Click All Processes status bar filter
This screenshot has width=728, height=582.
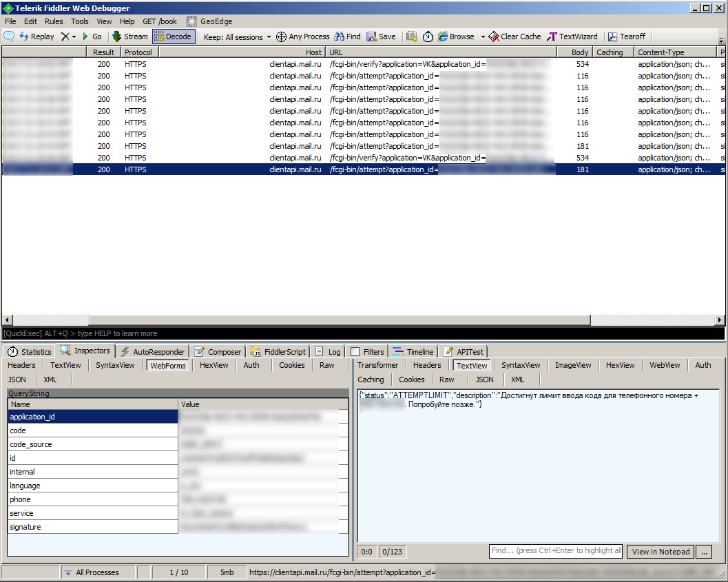98,572
